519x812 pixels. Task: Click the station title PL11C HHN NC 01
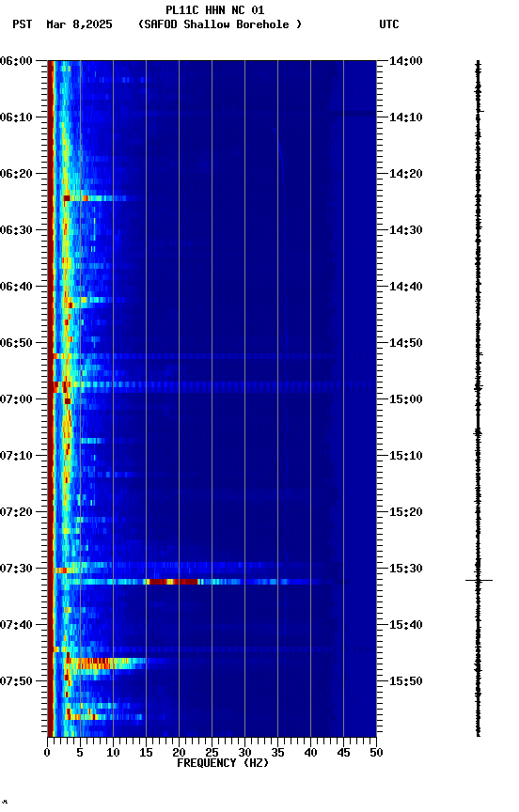215,10
